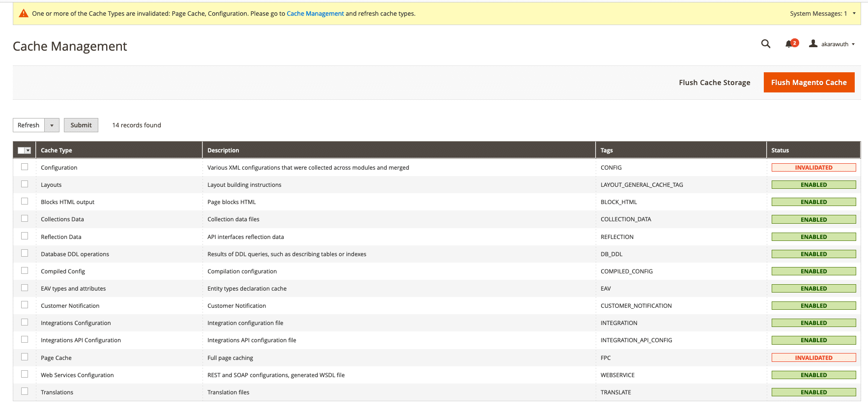The width and height of the screenshot is (868, 415).
Task: Open the akarawuth account menu
Action: (x=838, y=44)
